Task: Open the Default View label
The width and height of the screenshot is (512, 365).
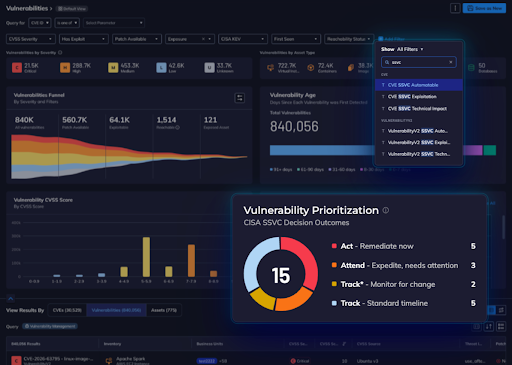Action: 72,8
